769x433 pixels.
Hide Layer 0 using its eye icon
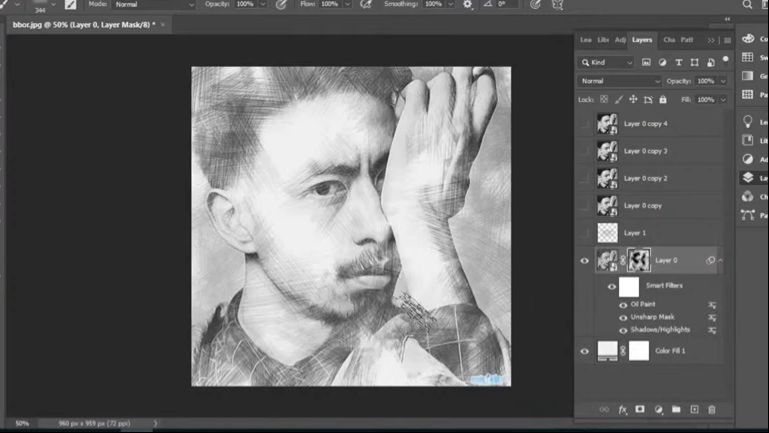click(x=585, y=261)
